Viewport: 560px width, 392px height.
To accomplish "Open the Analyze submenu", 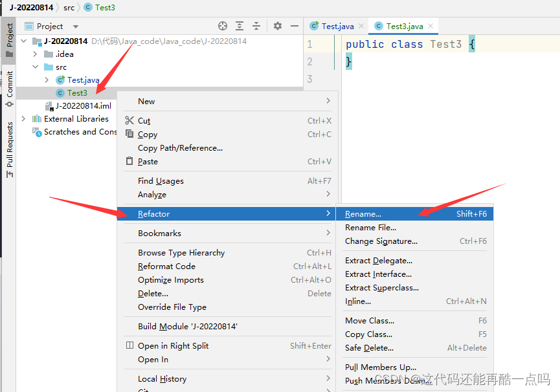I will pyautogui.click(x=227, y=195).
